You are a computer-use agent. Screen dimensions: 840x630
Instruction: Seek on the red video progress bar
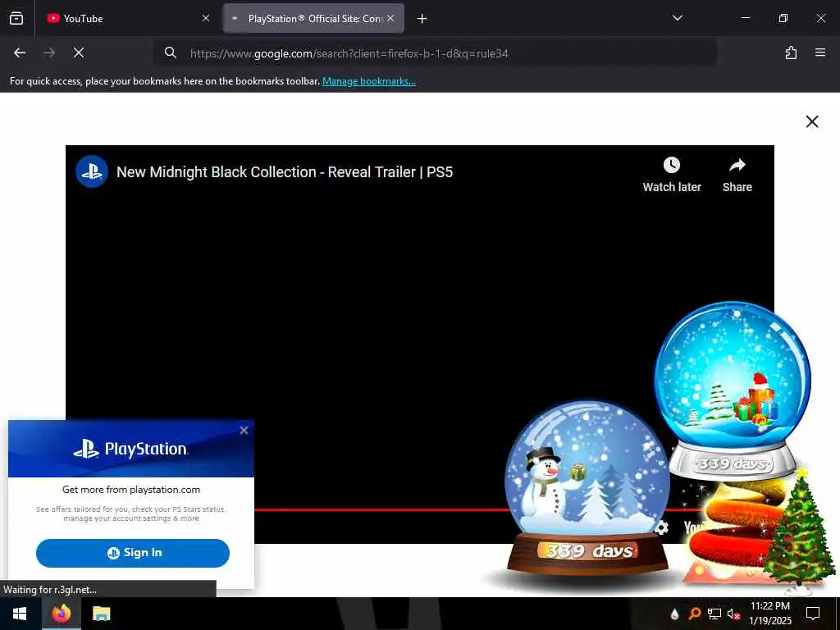coord(379,509)
